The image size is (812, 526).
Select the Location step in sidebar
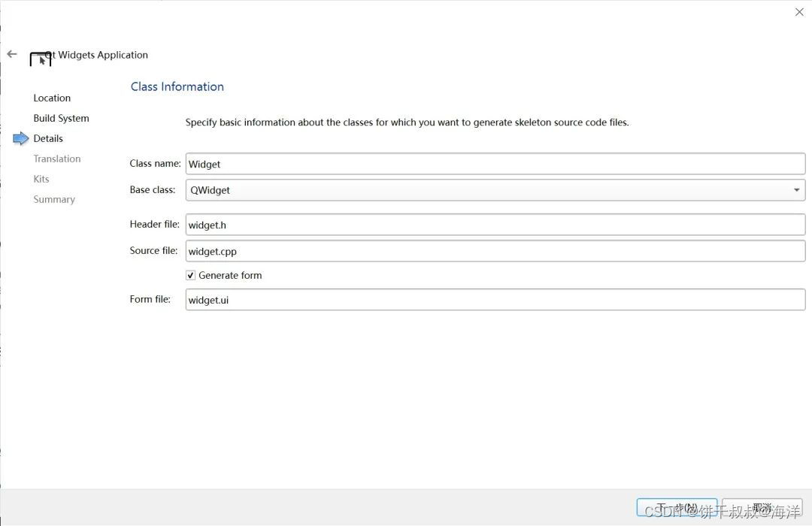(x=52, y=98)
